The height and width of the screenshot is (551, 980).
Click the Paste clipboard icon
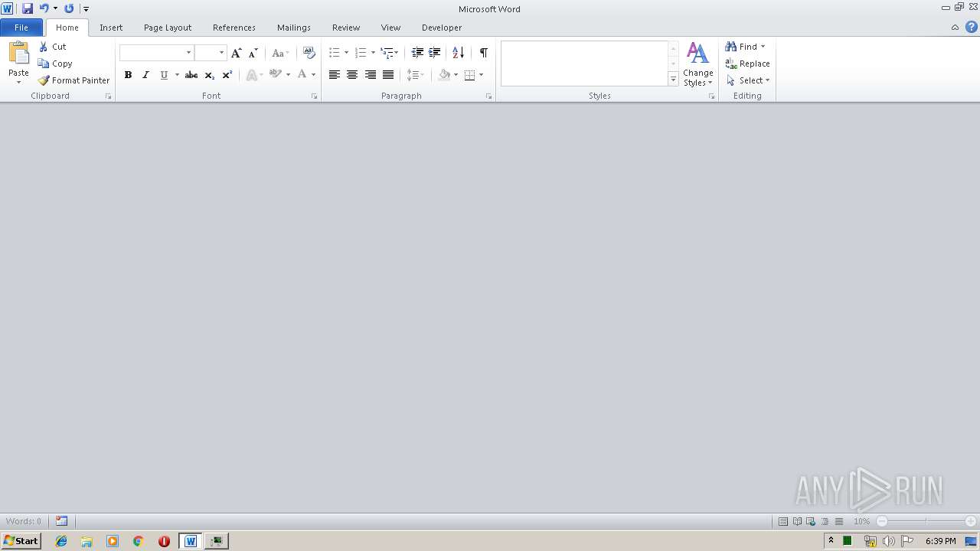tap(18, 54)
